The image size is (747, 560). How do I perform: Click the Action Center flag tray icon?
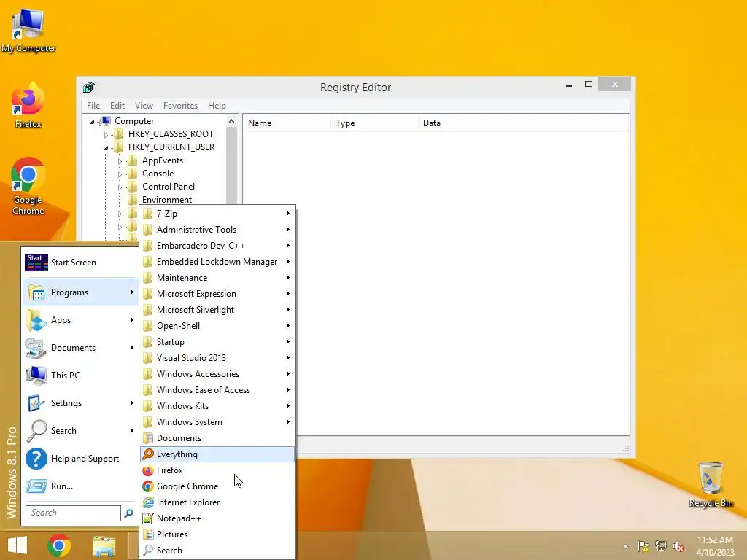643,546
